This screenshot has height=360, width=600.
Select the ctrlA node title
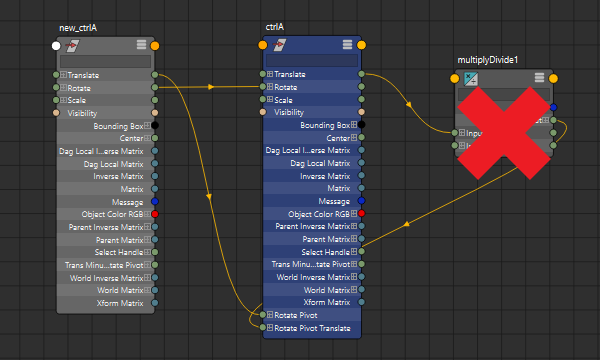tap(275, 27)
